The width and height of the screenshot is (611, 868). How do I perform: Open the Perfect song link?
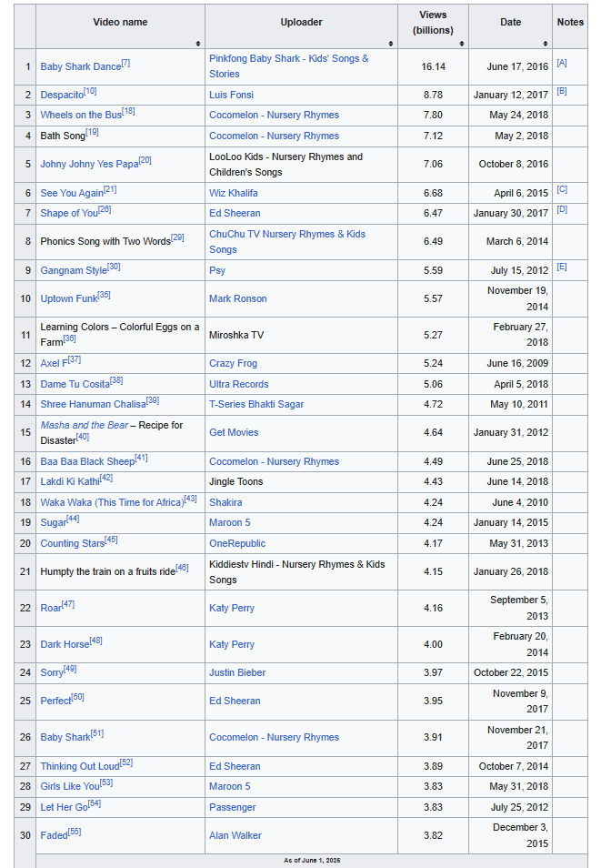(x=55, y=701)
